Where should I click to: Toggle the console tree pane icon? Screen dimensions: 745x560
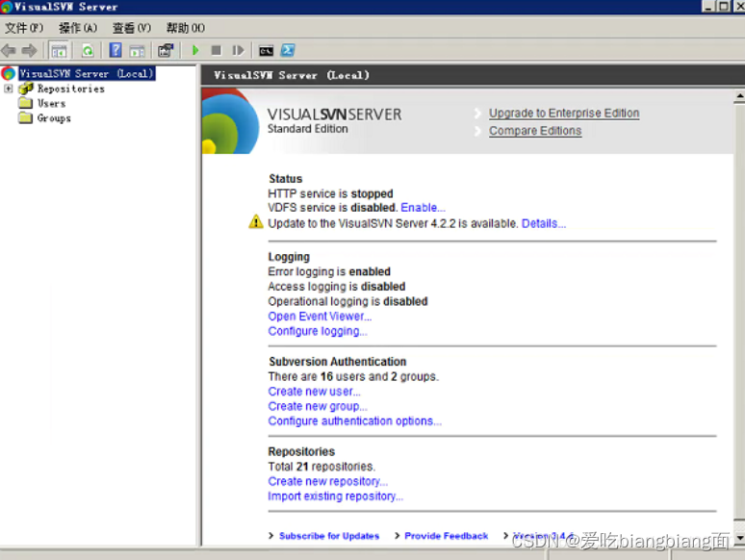pos(59,50)
